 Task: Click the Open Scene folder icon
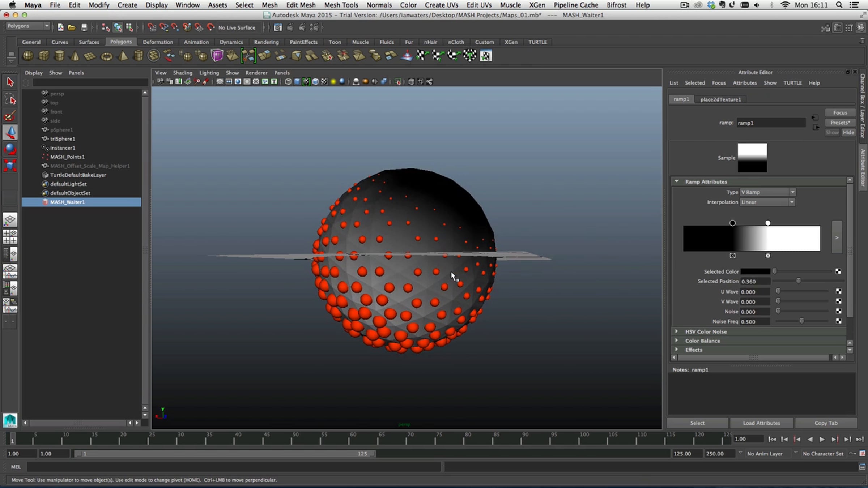coord(72,27)
